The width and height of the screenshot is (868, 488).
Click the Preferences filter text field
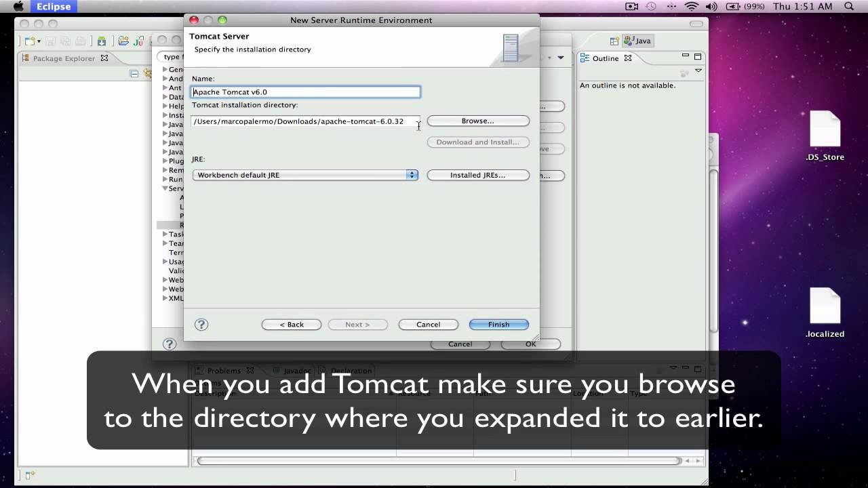(x=171, y=57)
